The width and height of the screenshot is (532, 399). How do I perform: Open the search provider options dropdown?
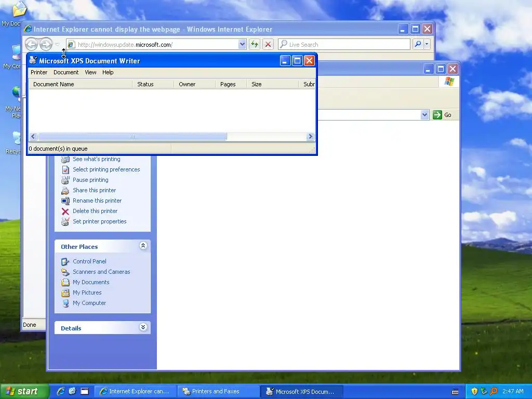427,44
